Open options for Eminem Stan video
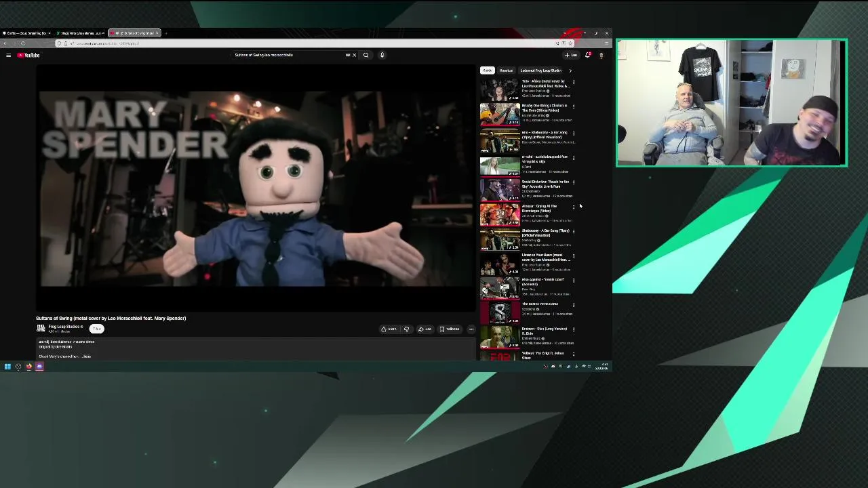Viewport: 868px width, 488px height. pos(574,329)
